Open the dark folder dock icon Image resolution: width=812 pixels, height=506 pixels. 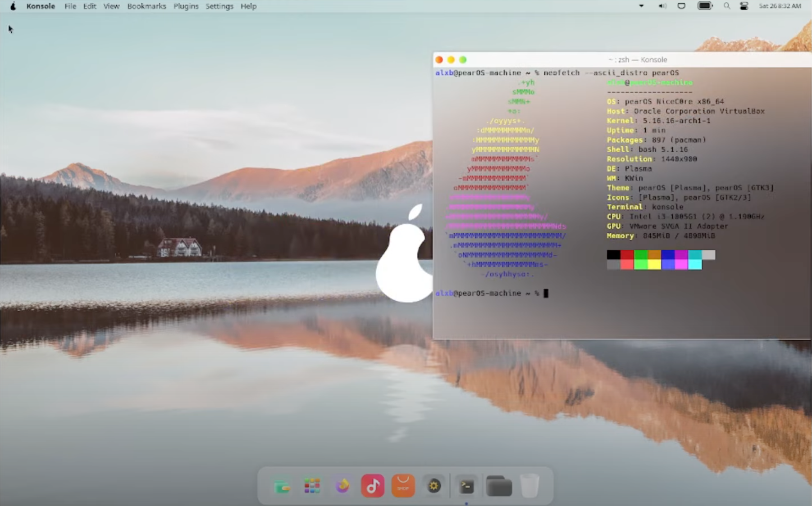pos(499,486)
